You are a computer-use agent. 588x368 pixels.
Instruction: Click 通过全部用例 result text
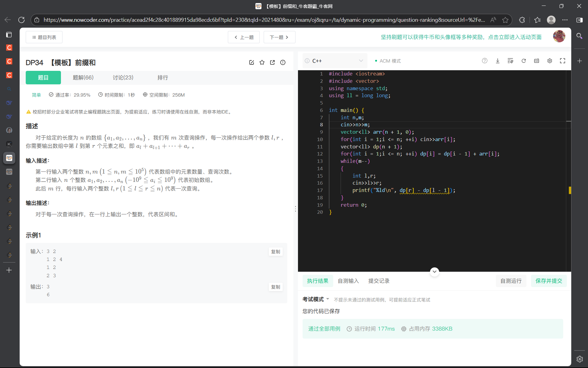324,329
